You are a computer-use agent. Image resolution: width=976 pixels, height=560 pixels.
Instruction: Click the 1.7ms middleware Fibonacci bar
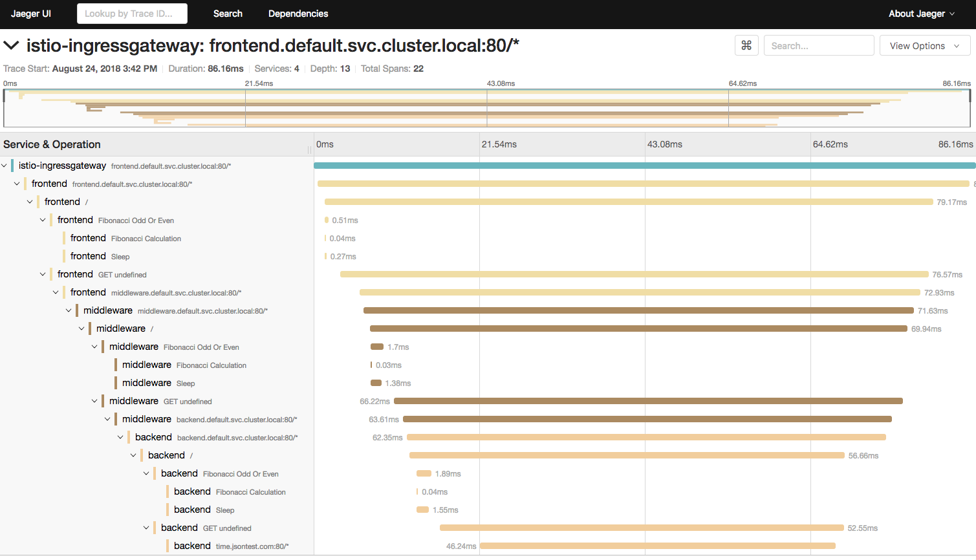point(377,347)
